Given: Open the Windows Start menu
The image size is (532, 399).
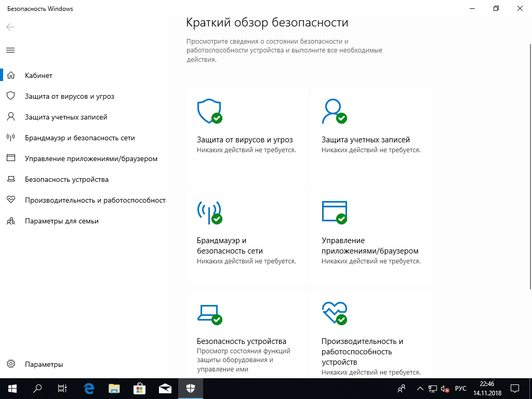Looking at the screenshot, I should point(12,389).
